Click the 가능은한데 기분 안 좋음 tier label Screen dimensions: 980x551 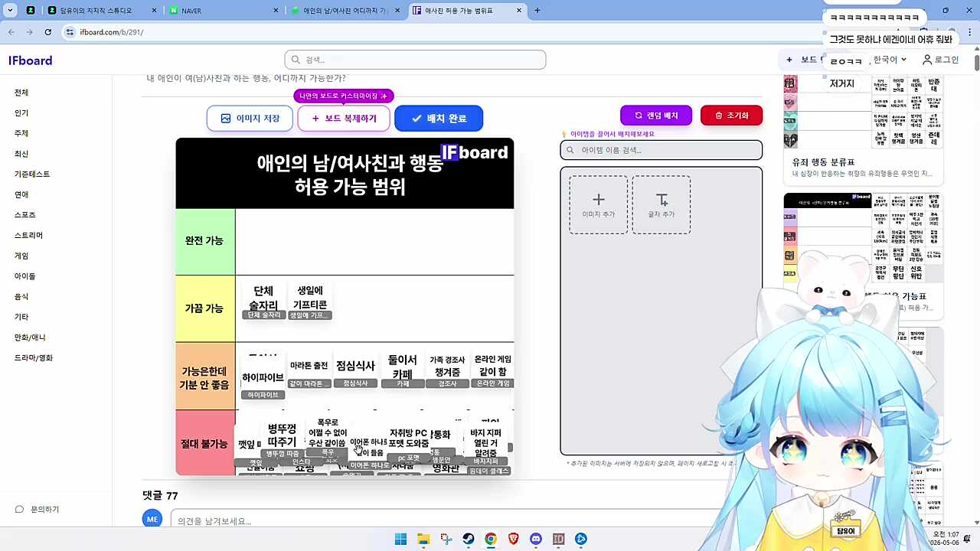tap(204, 376)
